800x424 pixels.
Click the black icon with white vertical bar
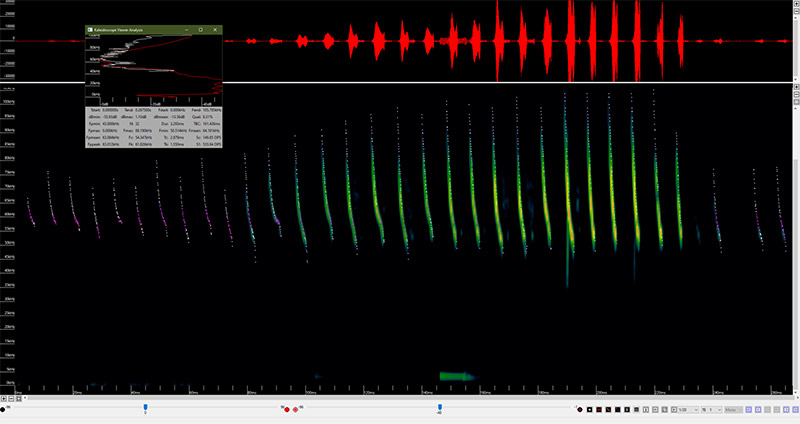(x=627, y=410)
